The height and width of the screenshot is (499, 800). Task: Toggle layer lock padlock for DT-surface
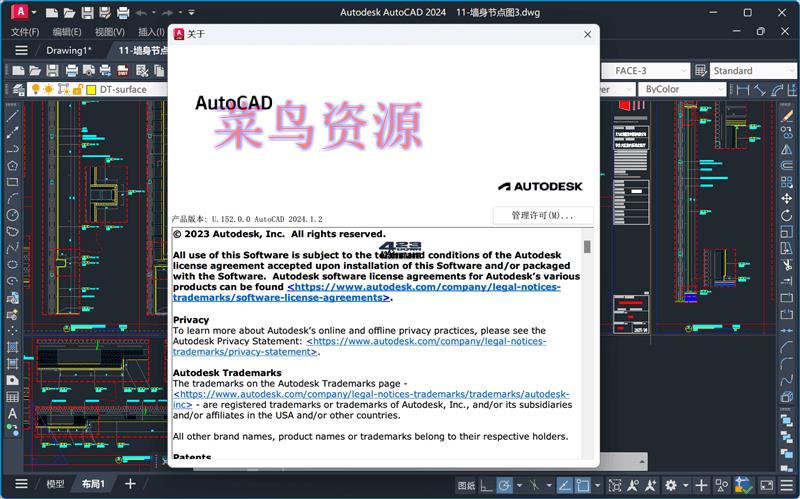78,89
